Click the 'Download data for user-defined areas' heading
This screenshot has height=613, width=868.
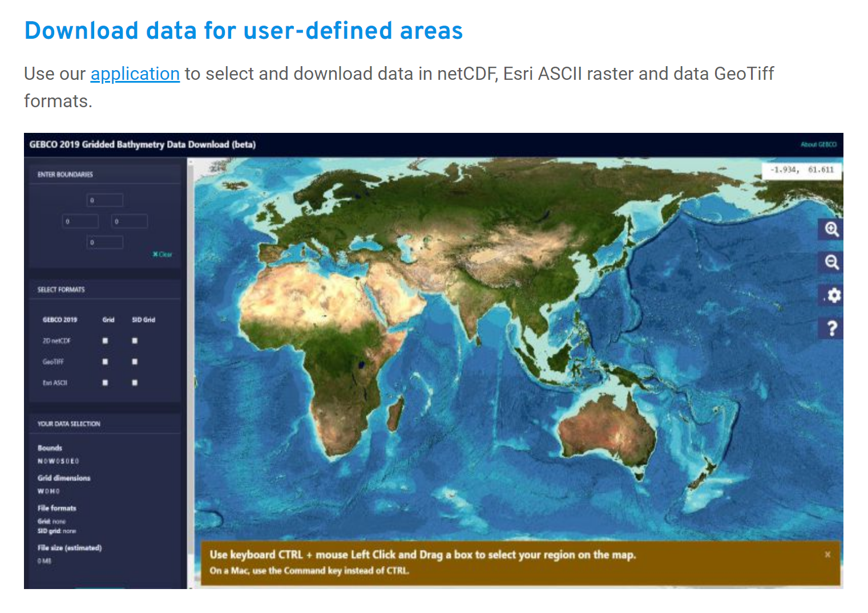coord(244,30)
